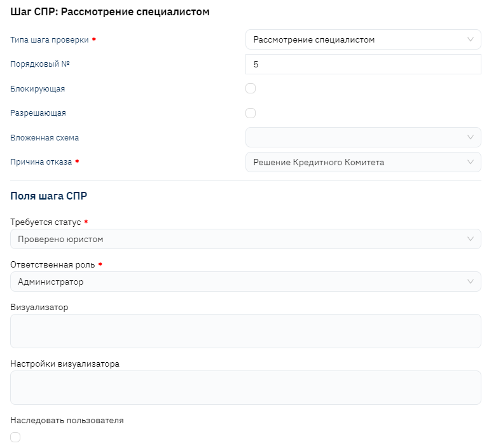Click the Поля шага СПР section heading
Image resolution: width=503 pixels, height=448 pixels.
(x=49, y=196)
